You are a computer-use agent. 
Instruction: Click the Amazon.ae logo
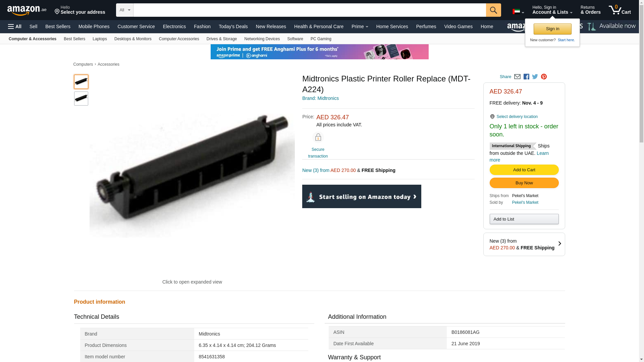click(26, 10)
